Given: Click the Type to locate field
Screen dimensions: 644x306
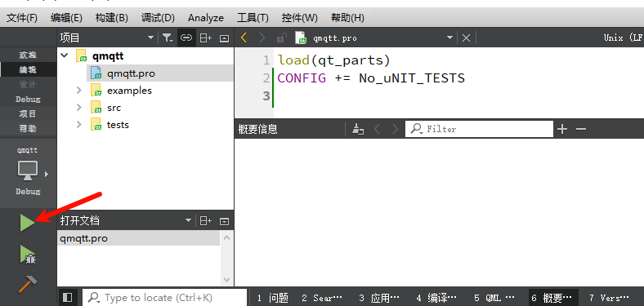Looking at the screenshot, I should [x=165, y=298].
